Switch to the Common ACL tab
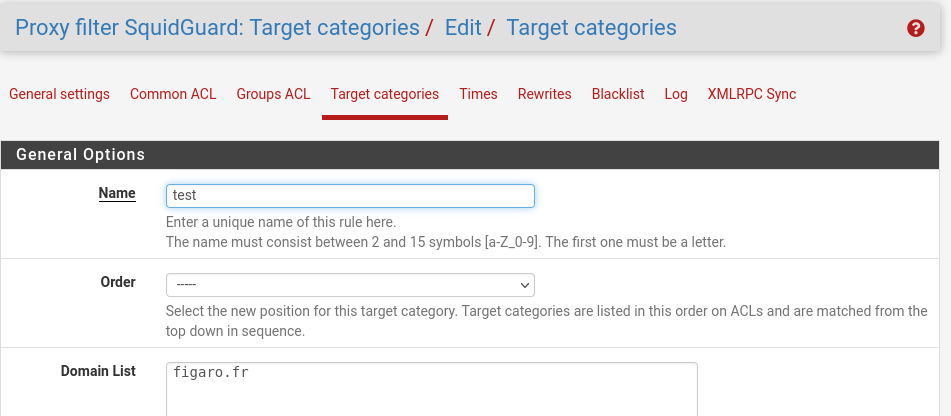951x416 pixels. [x=173, y=94]
